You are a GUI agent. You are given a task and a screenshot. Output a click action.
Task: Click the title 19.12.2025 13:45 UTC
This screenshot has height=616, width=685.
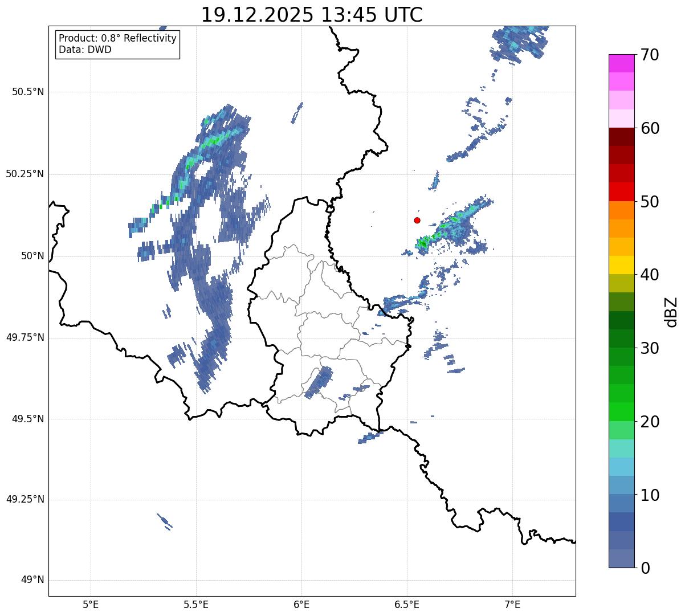point(312,15)
